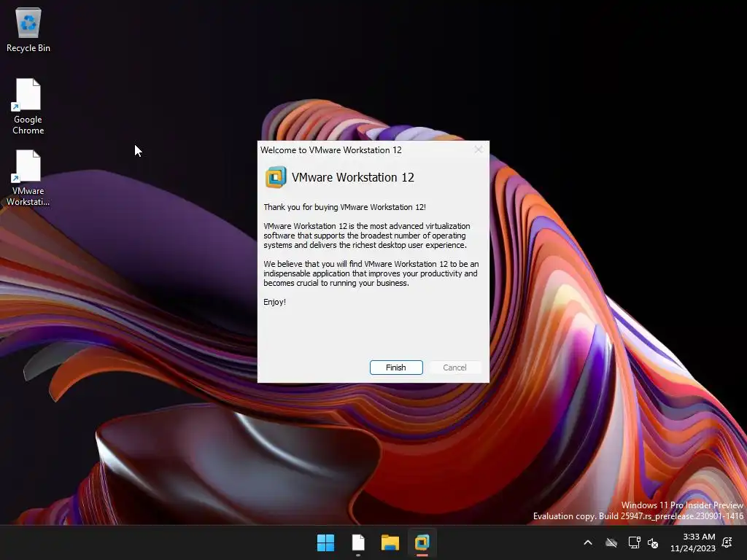Click the dialog title "Welcome to VMware Workstation 12"
The width and height of the screenshot is (747, 560).
click(x=331, y=150)
